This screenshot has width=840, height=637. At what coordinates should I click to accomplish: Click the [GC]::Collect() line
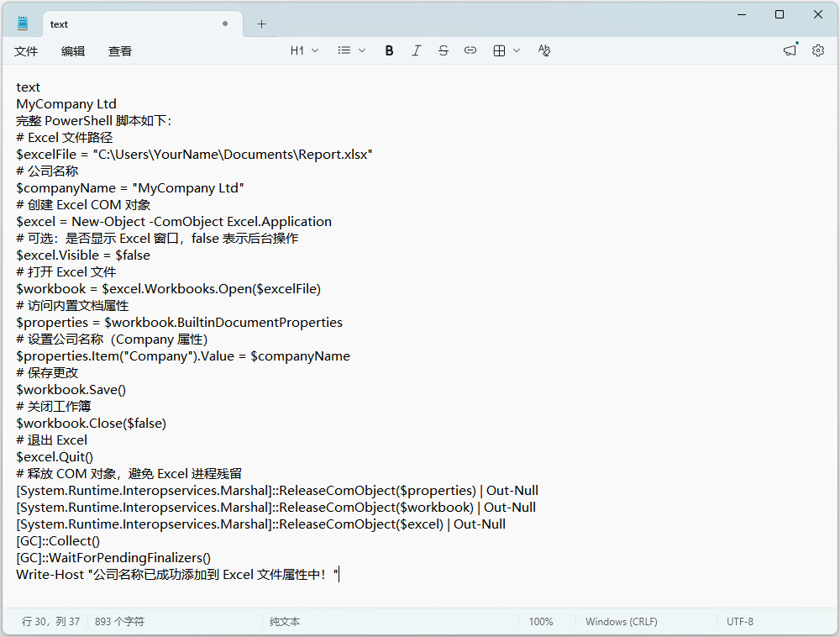(58, 541)
